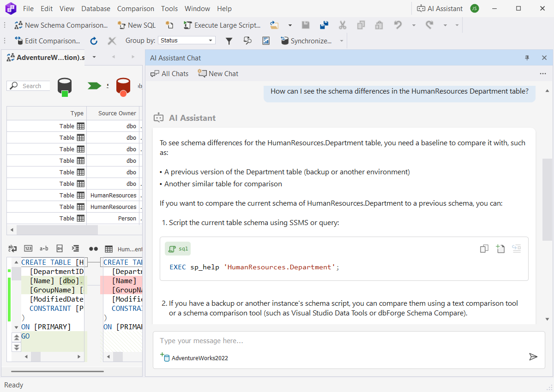Sort by the Source Owner column header

pyautogui.click(x=113, y=113)
